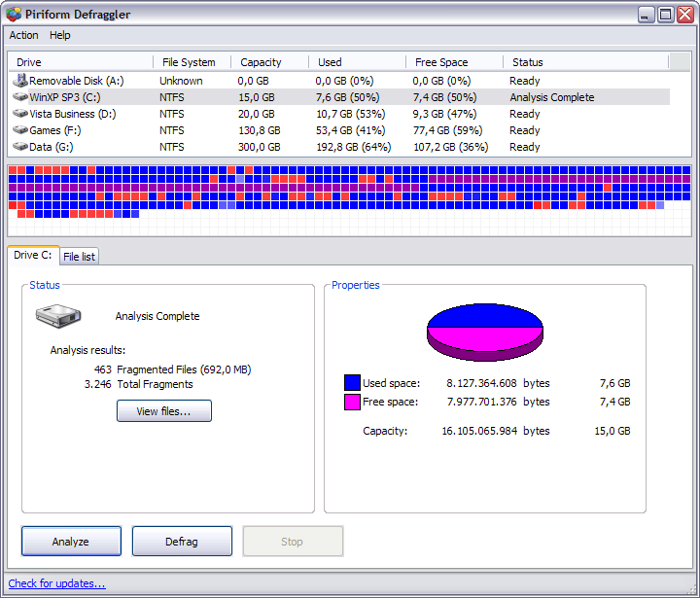Screen dimensions: 700x598
Task: Click the disabled Stop button
Action: click(x=293, y=542)
